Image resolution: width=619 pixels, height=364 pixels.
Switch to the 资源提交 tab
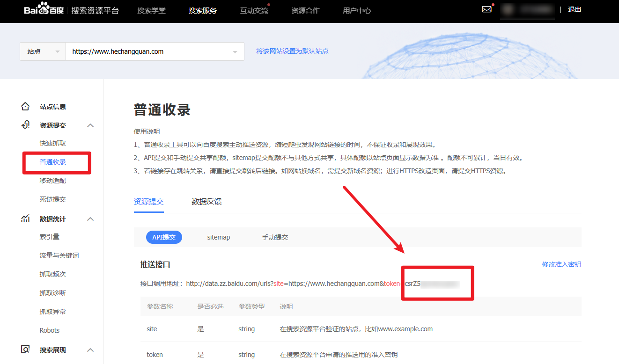(x=149, y=202)
